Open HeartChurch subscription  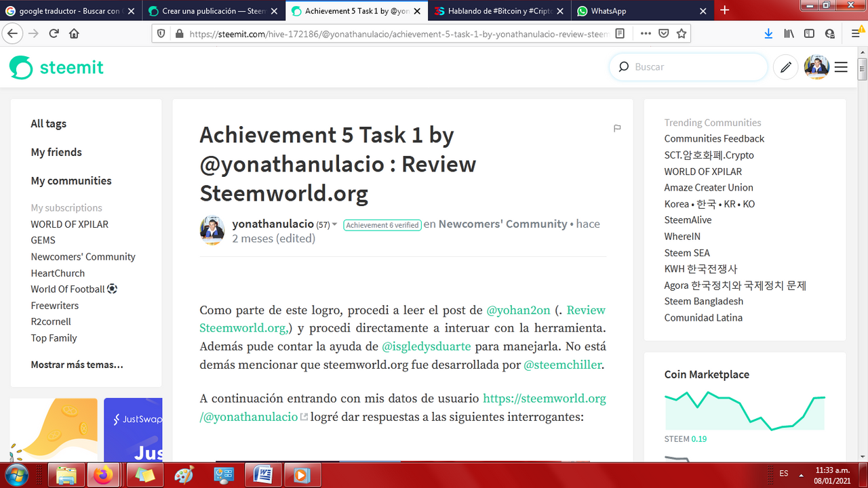(58, 273)
